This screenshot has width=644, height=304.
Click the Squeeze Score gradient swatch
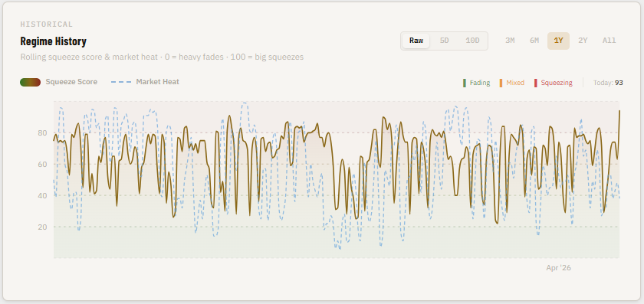pos(30,82)
